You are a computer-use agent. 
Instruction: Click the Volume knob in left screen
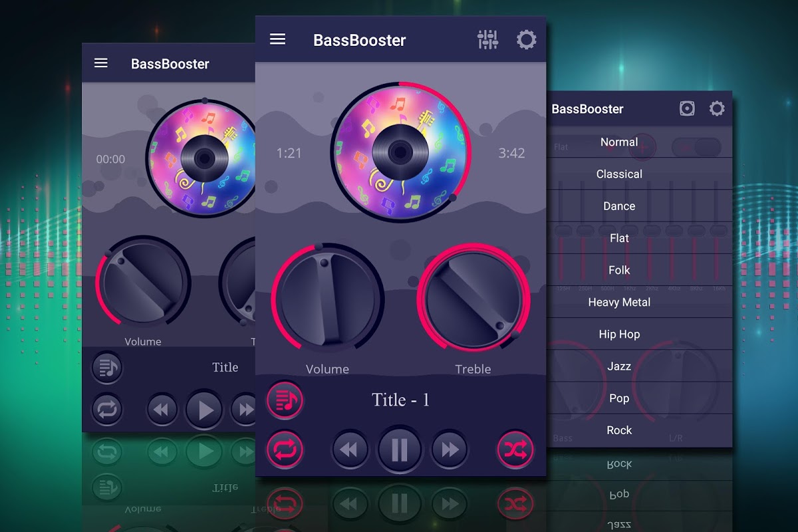(x=143, y=282)
